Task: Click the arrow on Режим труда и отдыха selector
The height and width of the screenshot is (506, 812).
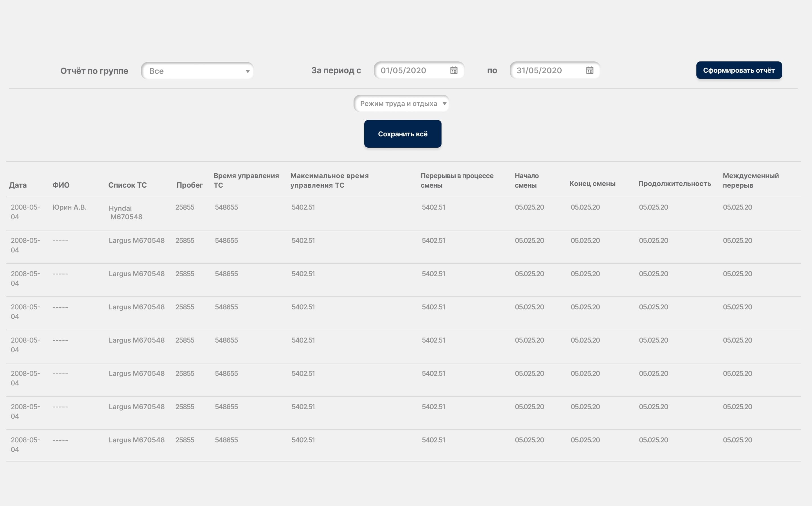Action: [x=444, y=104]
